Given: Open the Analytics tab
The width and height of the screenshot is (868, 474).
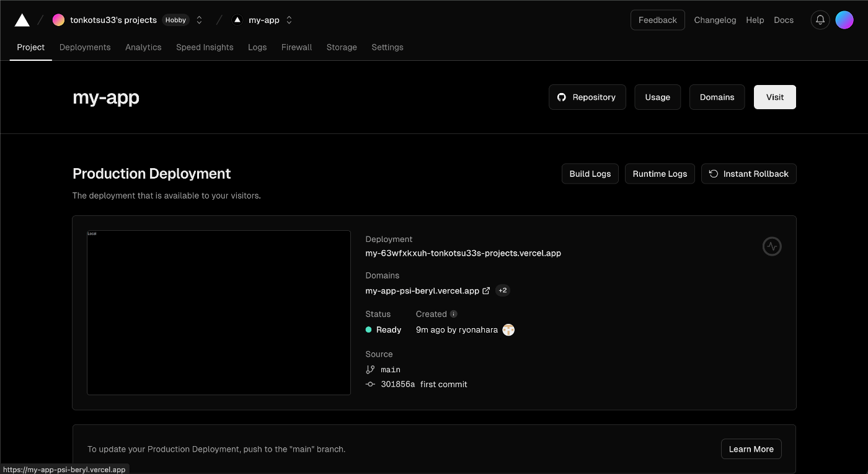Looking at the screenshot, I should [143, 47].
